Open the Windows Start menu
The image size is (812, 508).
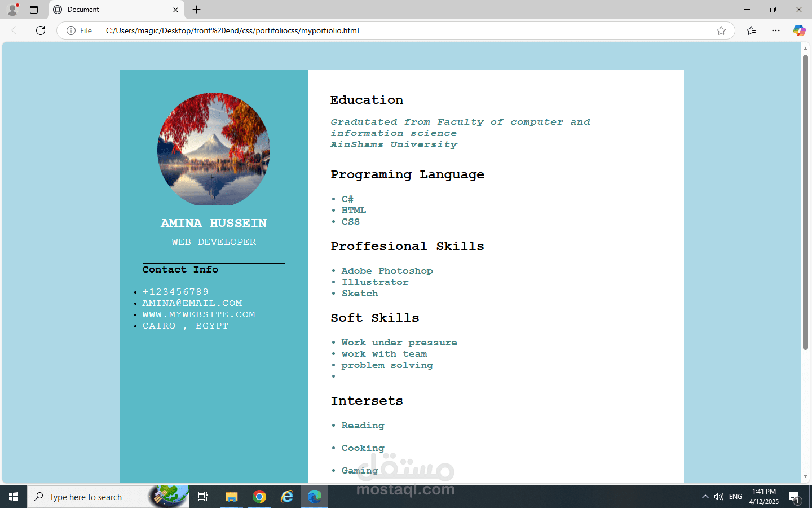click(14, 497)
